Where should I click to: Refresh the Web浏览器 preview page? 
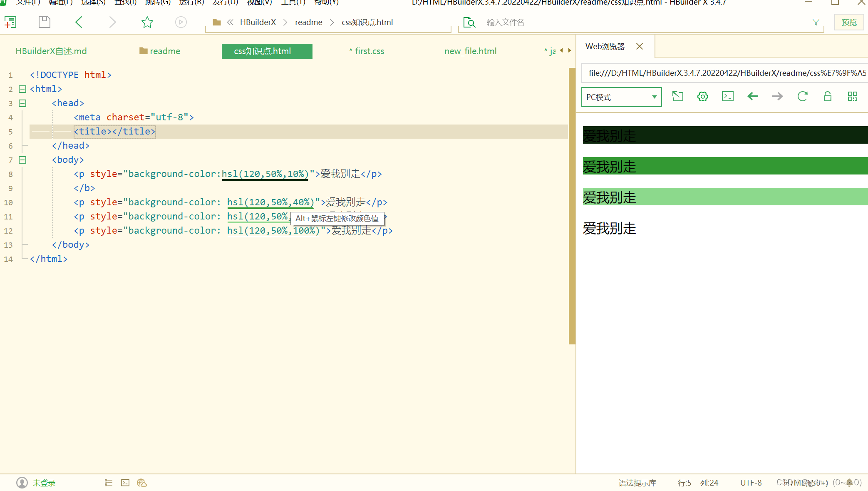point(803,96)
